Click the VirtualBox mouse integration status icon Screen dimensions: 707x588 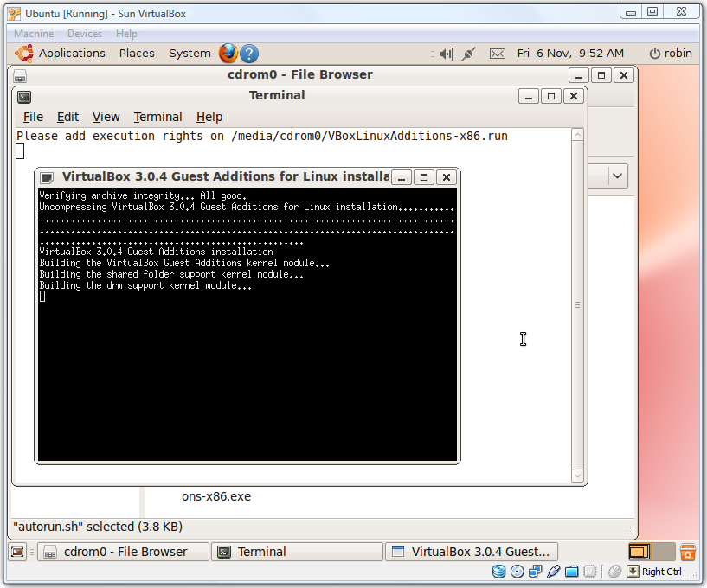614,571
